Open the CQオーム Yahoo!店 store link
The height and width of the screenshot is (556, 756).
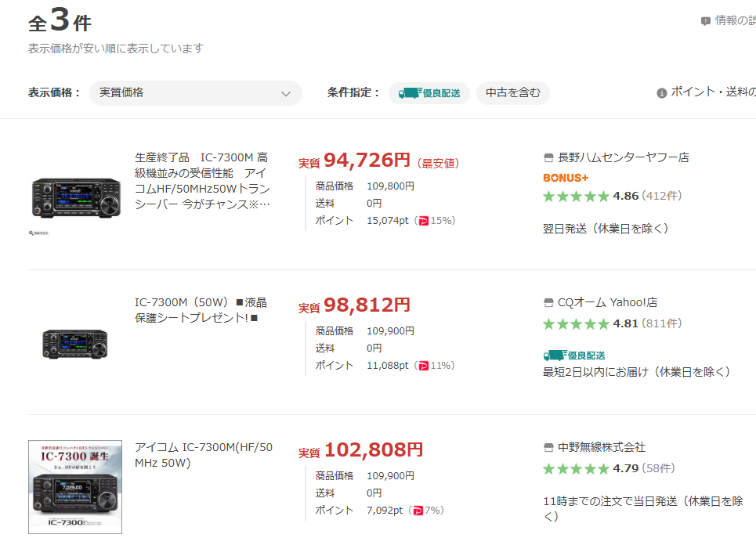coord(607,302)
